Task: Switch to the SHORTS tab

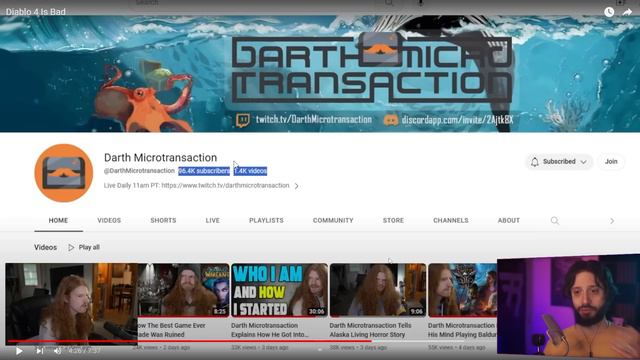Action: [x=163, y=220]
